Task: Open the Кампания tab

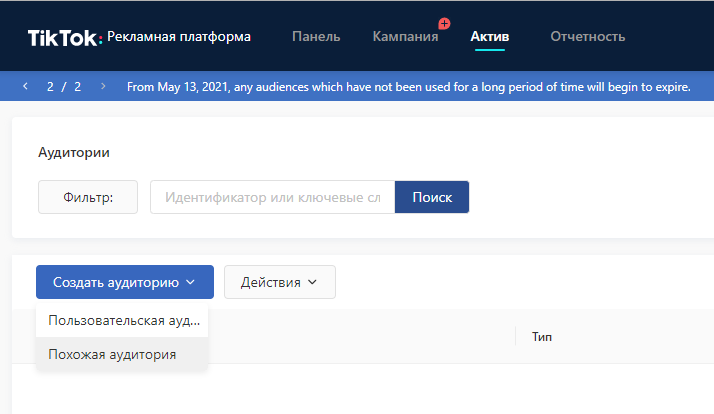Action: coord(405,36)
